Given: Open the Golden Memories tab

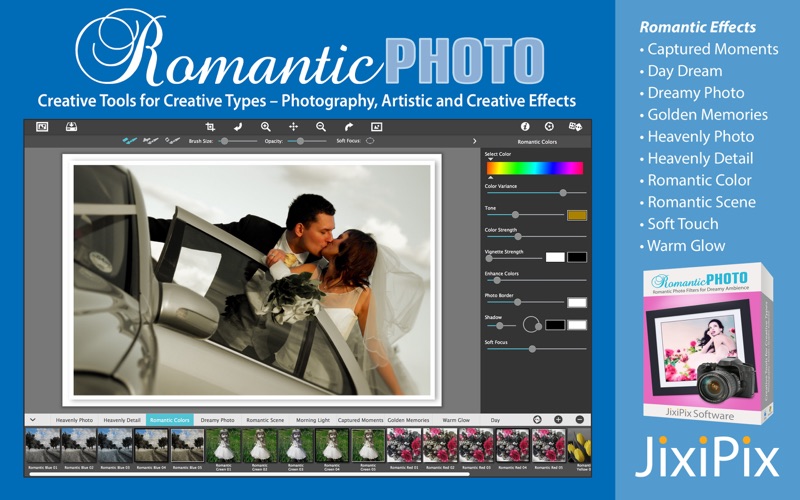Looking at the screenshot, I should click(x=408, y=420).
